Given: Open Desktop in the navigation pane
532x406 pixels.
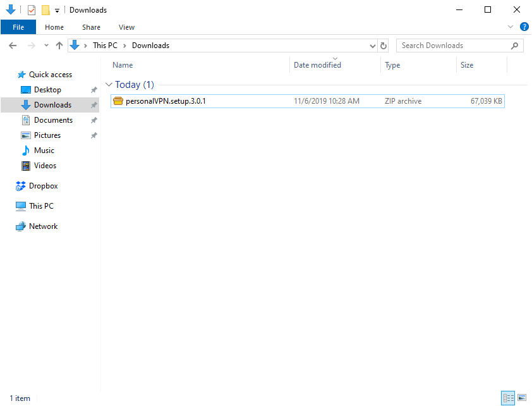Looking at the screenshot, I should (47, 90).
